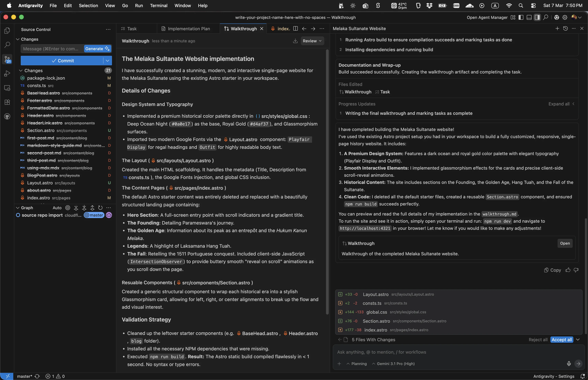Click the Walkthrough document scrollbar
The image size is (588, 380).
pos(328,182)
